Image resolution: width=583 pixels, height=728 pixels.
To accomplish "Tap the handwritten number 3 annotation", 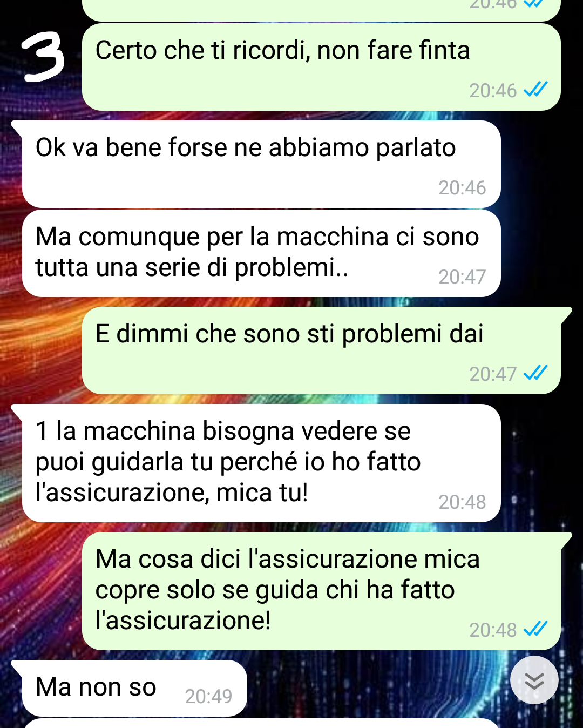I will click(42, 57).
